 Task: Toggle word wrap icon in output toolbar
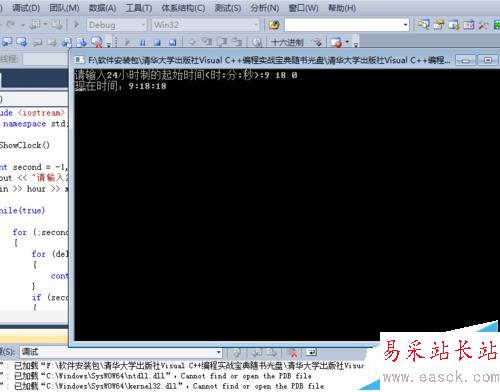[x=311, y=352]
